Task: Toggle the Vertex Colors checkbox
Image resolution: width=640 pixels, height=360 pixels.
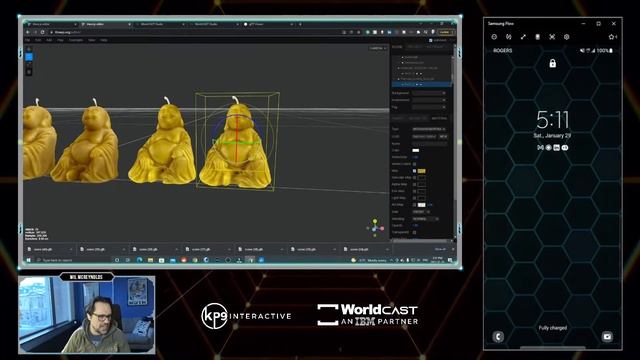Action: click(x=414, y=164)
